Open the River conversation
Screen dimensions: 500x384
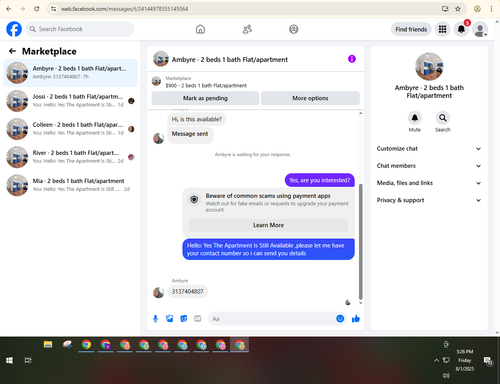70,157
